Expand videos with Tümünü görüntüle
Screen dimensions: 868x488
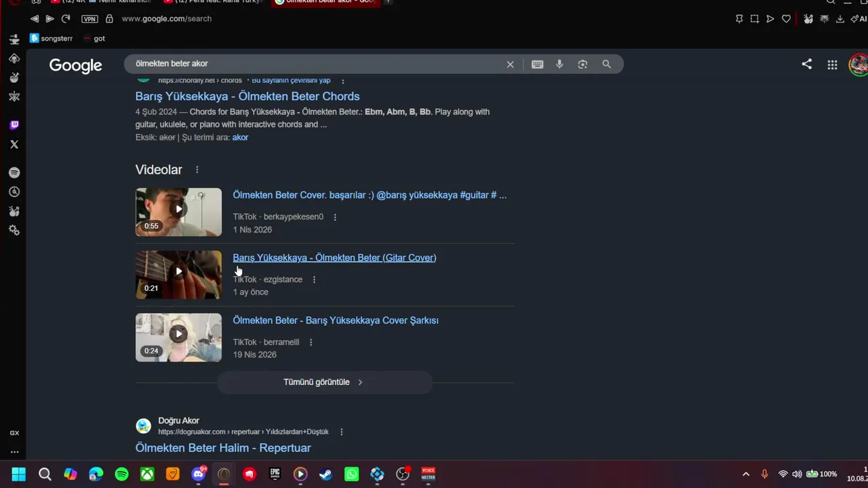pos(324,382)
